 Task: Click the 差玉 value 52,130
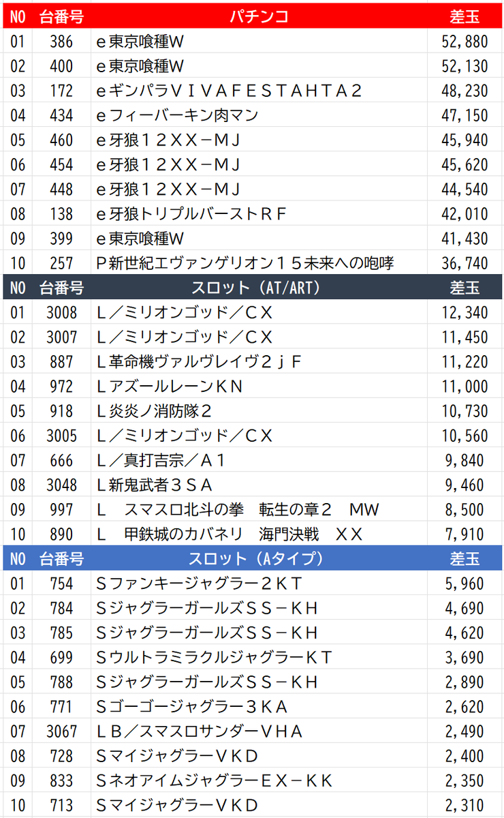[x=465, y=66]
